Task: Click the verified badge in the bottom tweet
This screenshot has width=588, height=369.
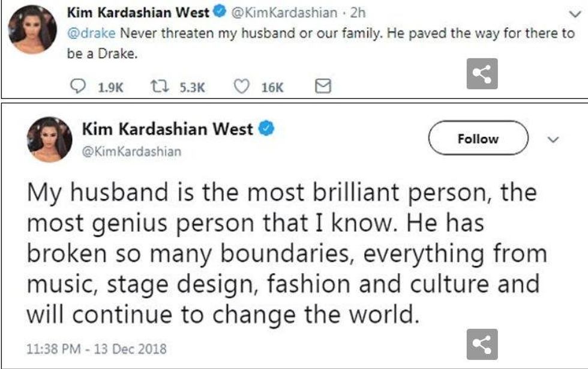Action: click(x=266, y=128)
